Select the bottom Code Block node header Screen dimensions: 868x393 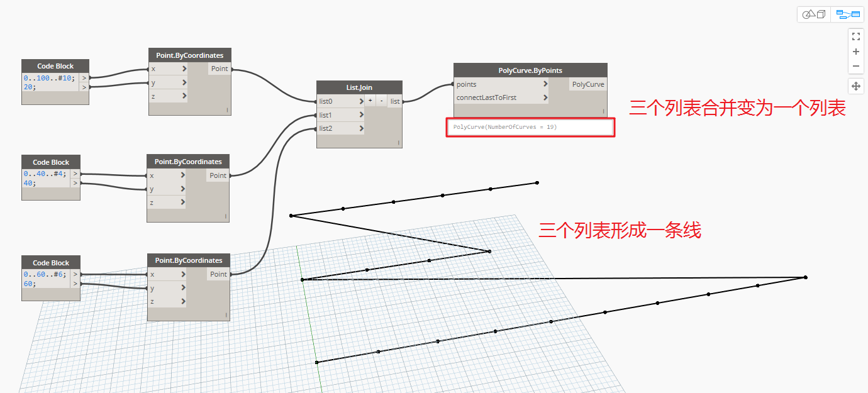point(51,263)
